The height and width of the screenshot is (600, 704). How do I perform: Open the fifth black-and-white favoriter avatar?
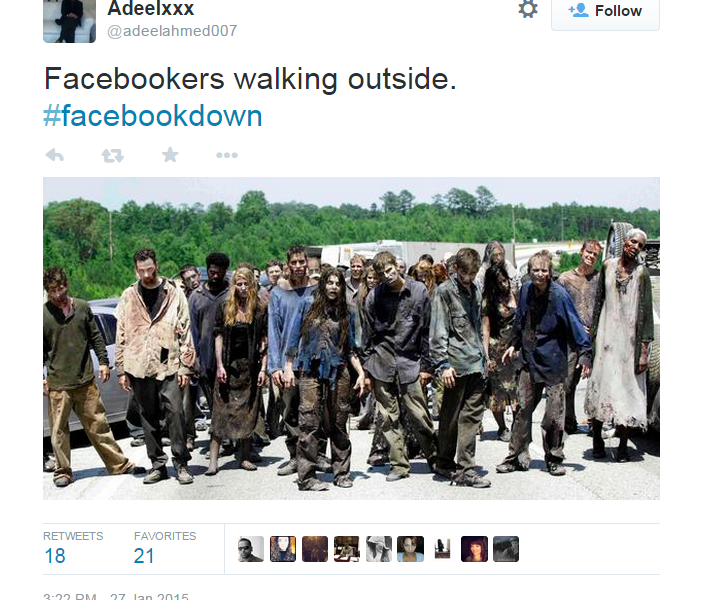point(378,549)
